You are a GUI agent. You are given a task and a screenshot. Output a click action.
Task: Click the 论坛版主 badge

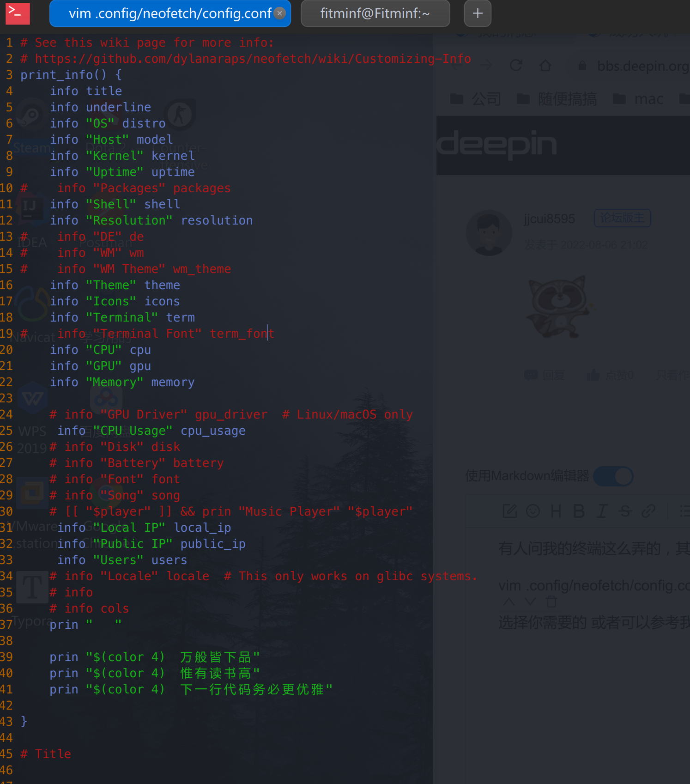click(622, 218)
